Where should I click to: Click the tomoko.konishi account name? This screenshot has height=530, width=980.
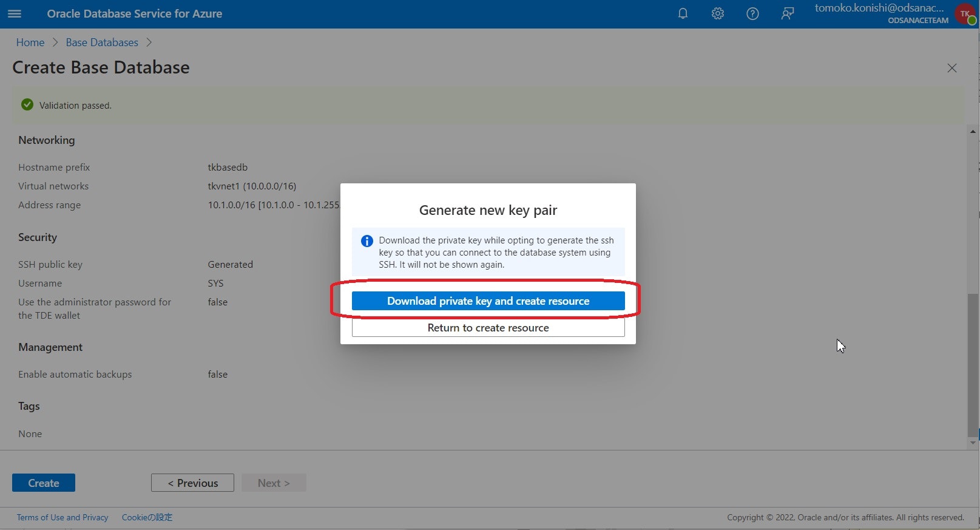(x=879, y=8)
